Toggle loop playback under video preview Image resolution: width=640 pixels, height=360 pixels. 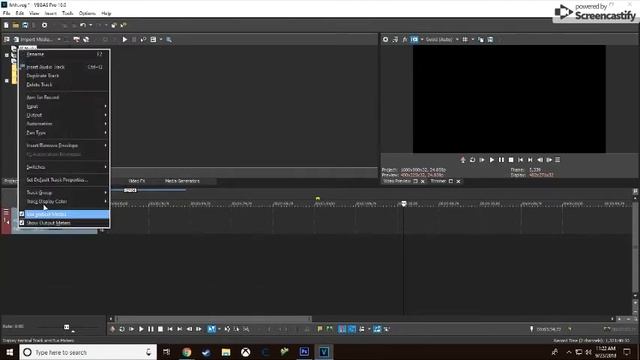[x=472, y=160]
